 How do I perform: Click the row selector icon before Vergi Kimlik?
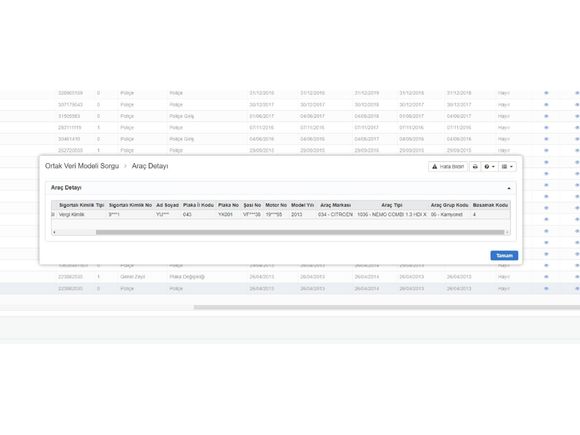pos(53,215)
